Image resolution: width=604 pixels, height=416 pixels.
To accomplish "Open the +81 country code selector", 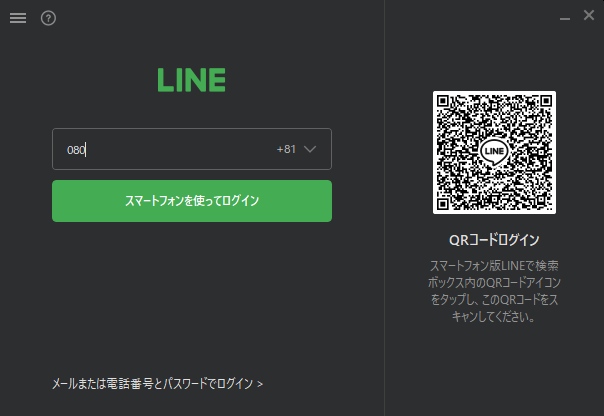I will coord(296,149).
